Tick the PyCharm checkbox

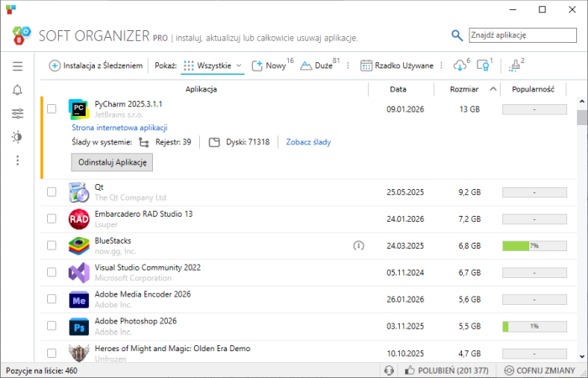(51, 108)
